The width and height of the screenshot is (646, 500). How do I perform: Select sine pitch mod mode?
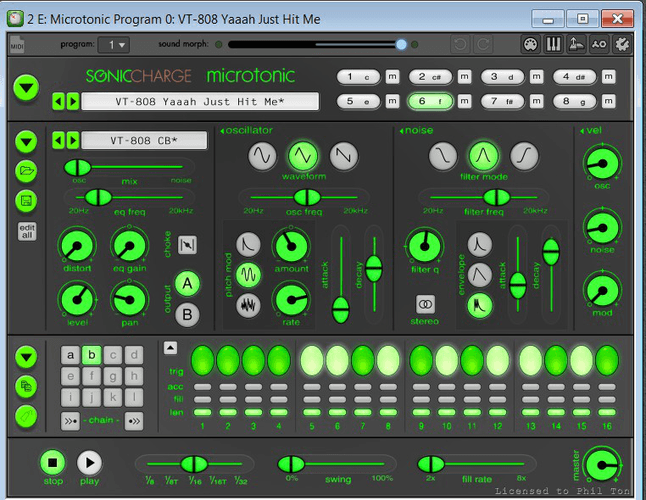[x=248, y=275]
